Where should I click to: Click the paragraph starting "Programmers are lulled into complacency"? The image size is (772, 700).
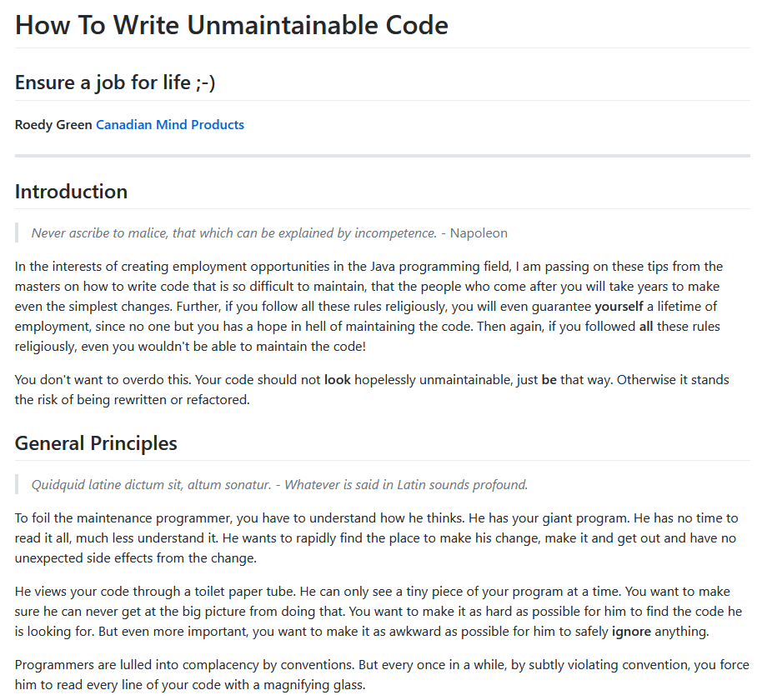point(382,675)
